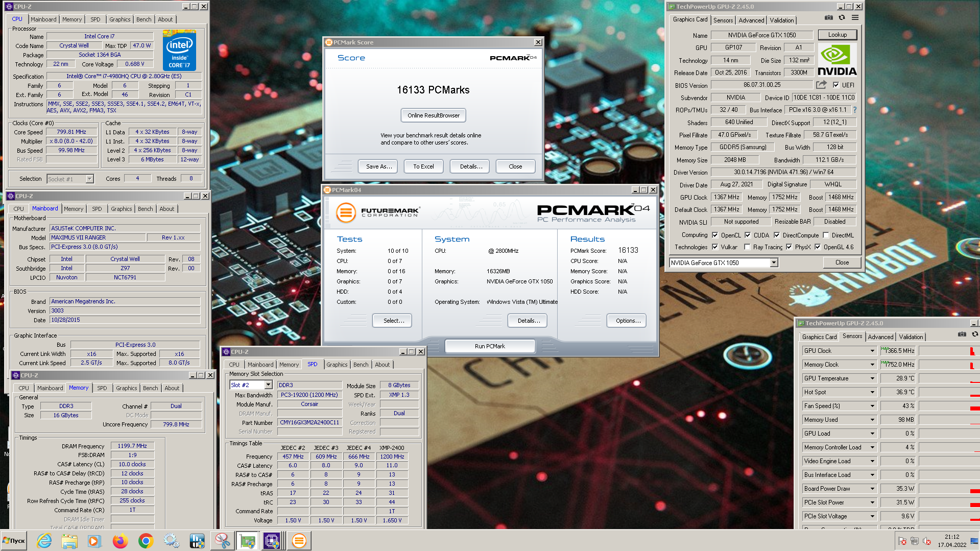The height and width of the screenshot is (551, 980).
Task: Switch to the GPU-Z taskbar button
Action: pyautogui.click(x=247, y=541)
